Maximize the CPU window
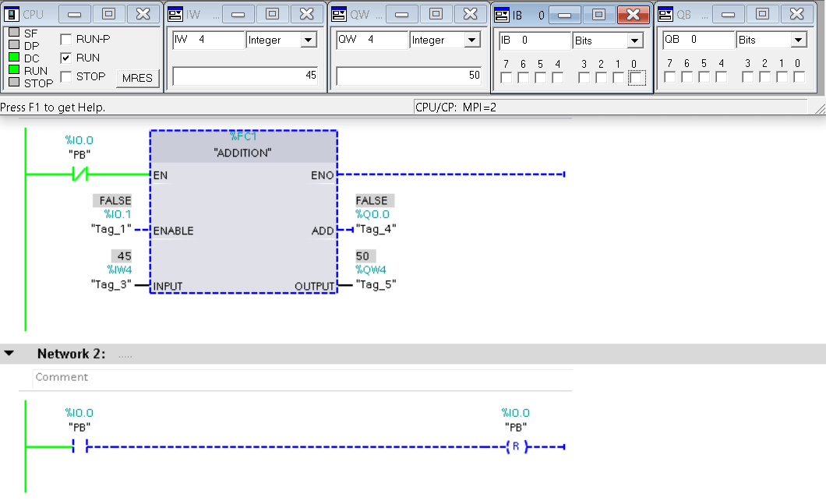Image resolution: width=826 pixels, height=504 pixels. 108,14
